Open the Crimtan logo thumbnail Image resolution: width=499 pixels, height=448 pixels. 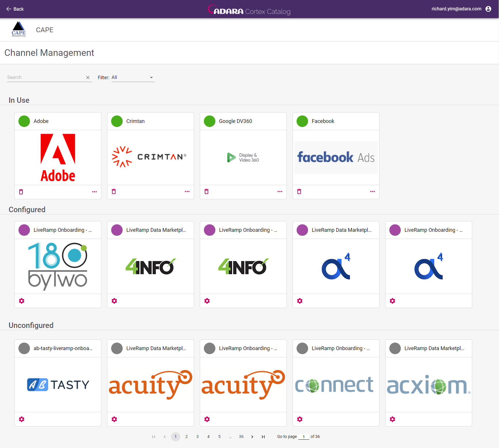(x=149, y=157)
